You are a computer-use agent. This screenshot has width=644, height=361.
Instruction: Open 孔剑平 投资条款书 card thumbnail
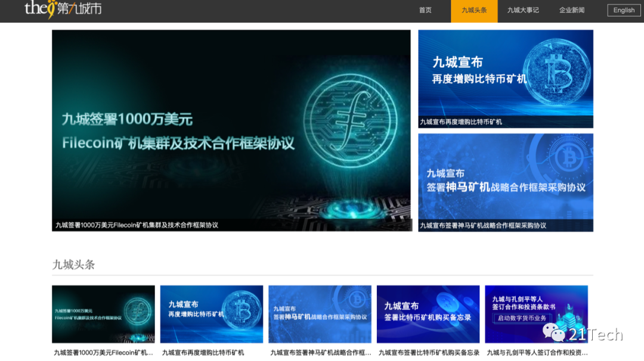pyautogui.click(x=537, y=314)
